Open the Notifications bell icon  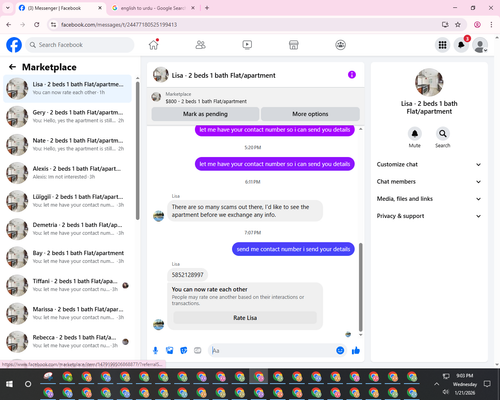(461, 45)
